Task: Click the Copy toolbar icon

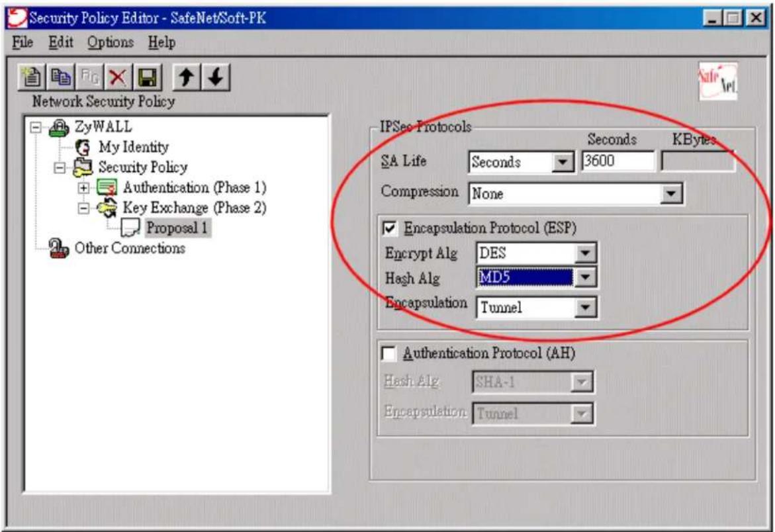Action: pos(60,77)
